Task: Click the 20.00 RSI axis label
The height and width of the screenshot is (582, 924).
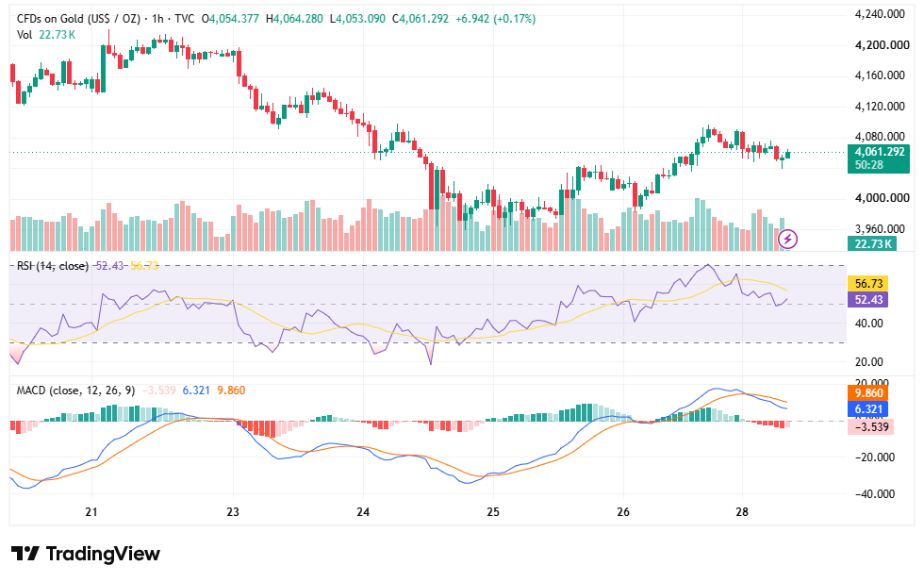Action: [868, 362]
